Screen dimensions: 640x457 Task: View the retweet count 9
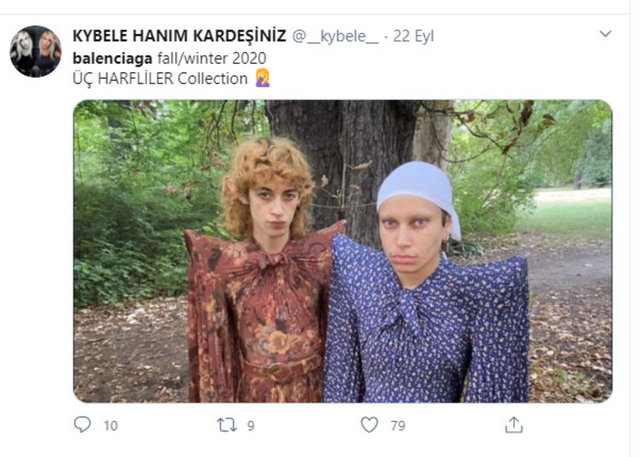click(251, 426)
